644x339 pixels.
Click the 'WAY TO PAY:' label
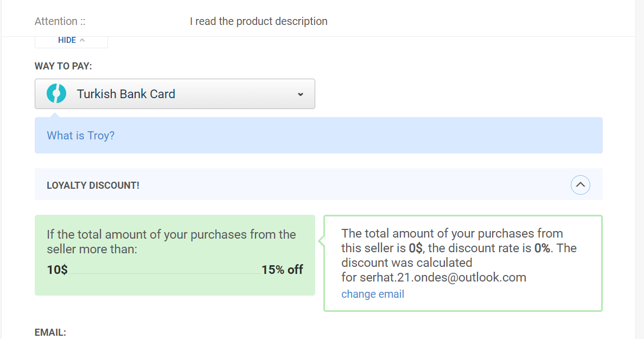[63, 66]
